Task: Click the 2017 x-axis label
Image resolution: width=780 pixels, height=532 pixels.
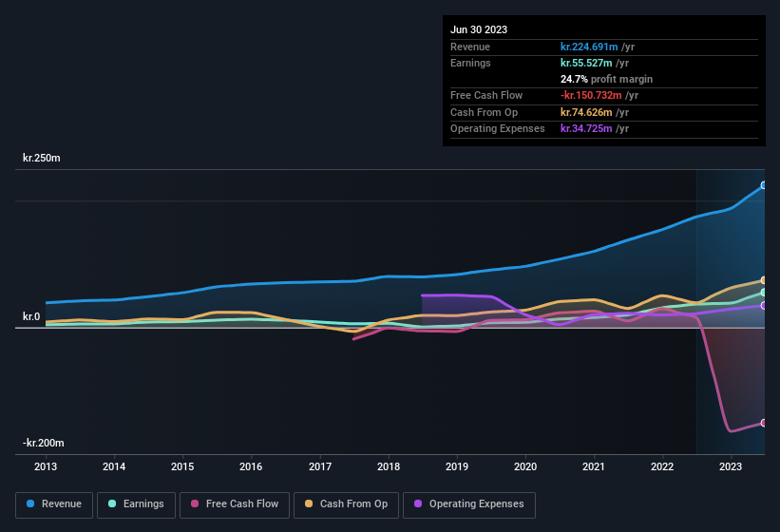Action: click(320, 466)
